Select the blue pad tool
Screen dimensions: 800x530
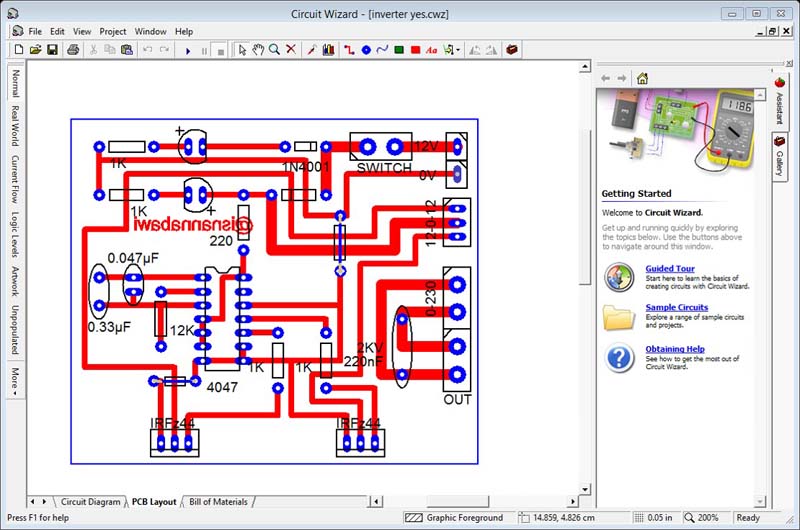coord(366,50)
